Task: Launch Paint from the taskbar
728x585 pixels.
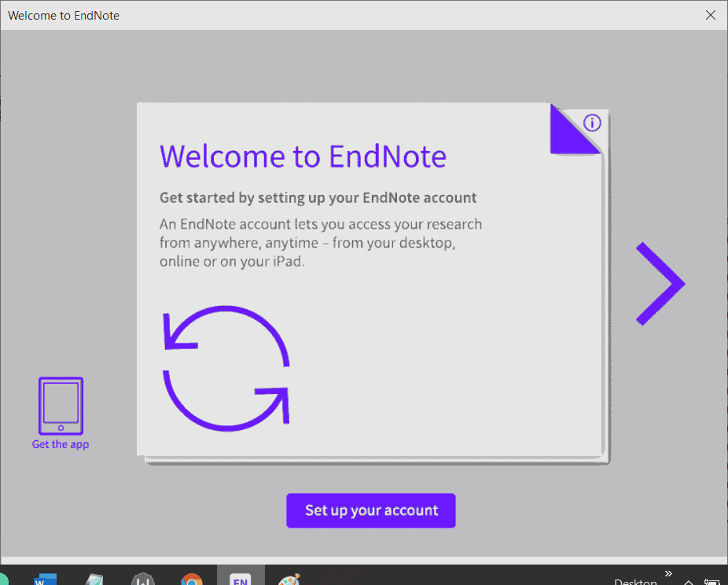Action: click(289, 579)
